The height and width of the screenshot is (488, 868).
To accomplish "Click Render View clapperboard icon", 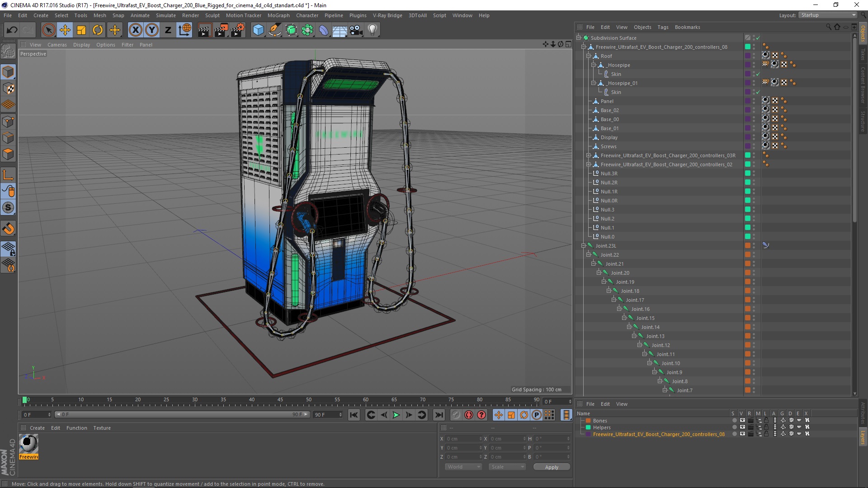I will coord(204,30).
